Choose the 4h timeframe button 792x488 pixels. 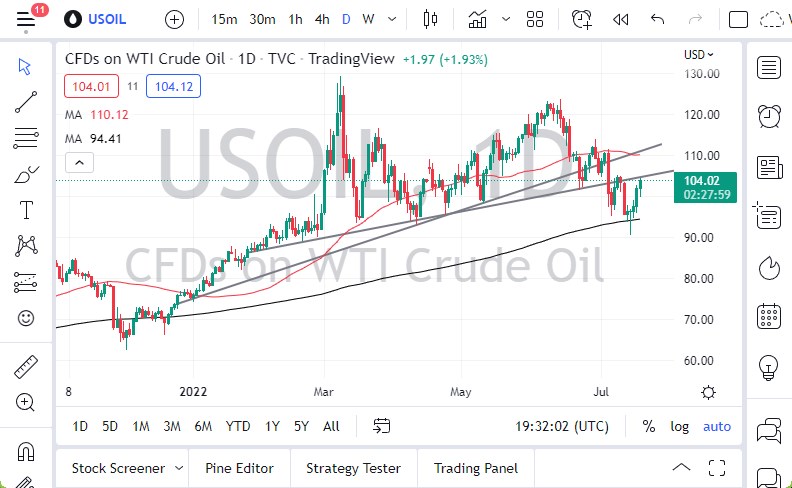pyautogui.click(x=322, y=19)
